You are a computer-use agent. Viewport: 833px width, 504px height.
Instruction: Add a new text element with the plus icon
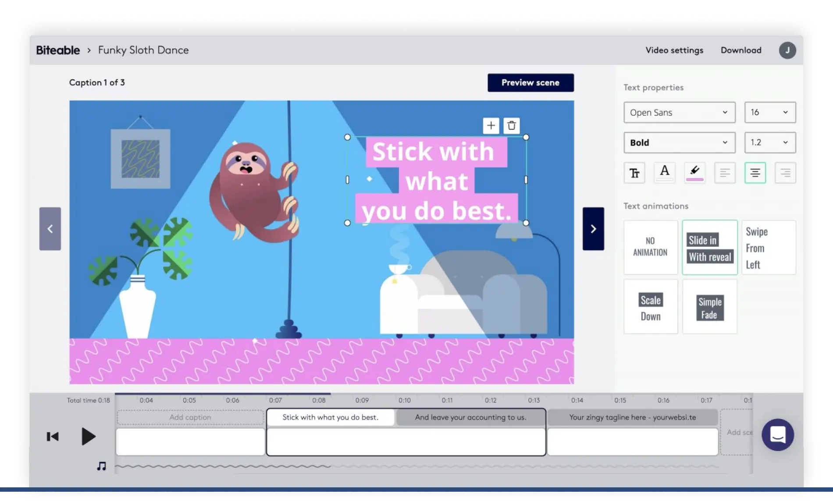tap(491, 125)
